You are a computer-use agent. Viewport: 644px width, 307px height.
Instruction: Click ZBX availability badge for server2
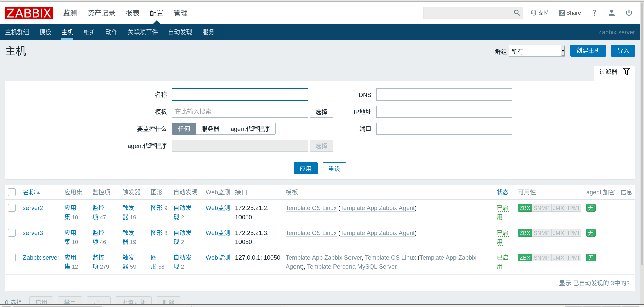click(525, 208)
